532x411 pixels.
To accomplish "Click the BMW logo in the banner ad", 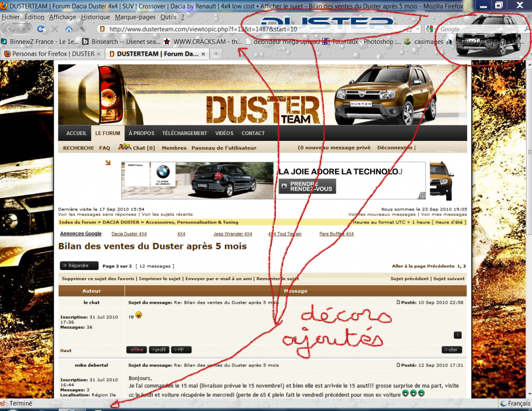I will [x=163, y=172].
